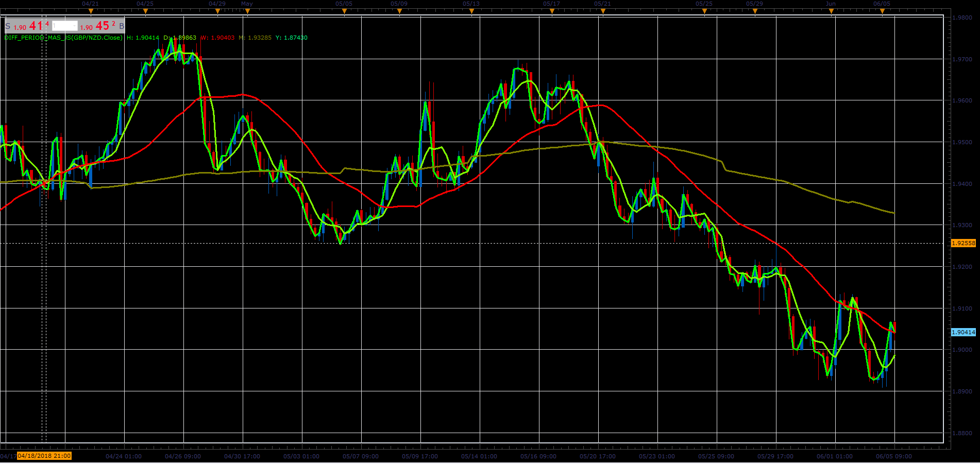Click the W: 1.90403 weekly legend value
980x464 pixels.
pyautogui.click(x=217, y=38)
